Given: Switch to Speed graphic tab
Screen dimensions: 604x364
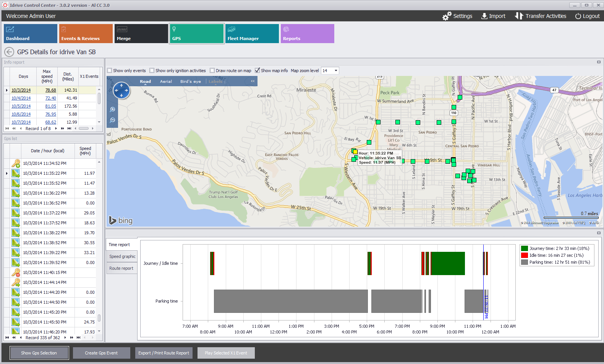Looking at the screenshot, I should point(122,256).
